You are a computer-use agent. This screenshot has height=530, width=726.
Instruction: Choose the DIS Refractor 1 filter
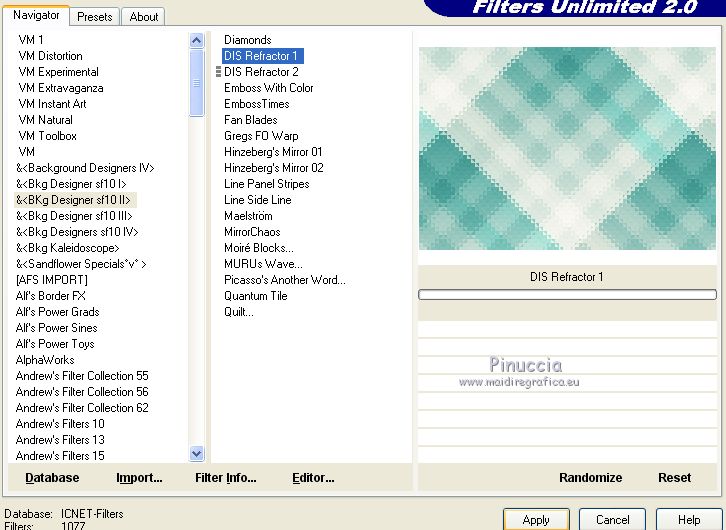[263, 56]
